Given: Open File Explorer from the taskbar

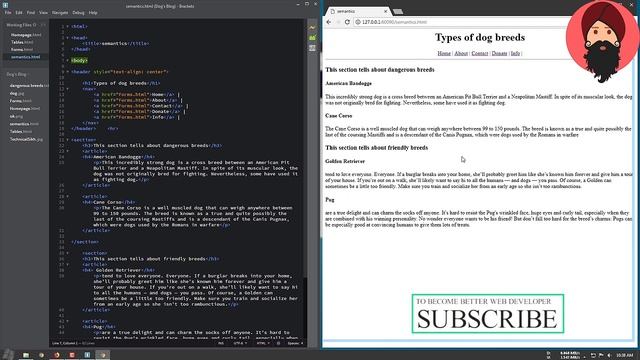Looking at the screenshot, I should (26, 355).
